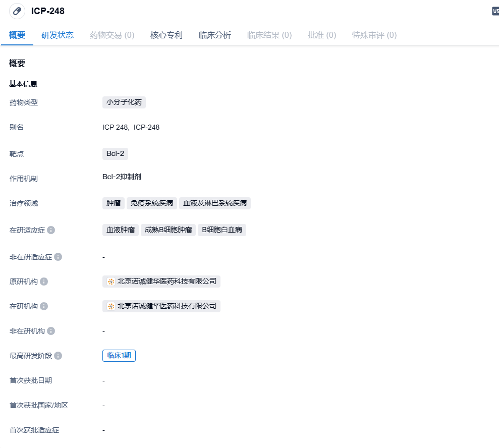Click company logo in 在研机构 row
499x448 pixels.
pyautogui.click(x=111, y=306)
